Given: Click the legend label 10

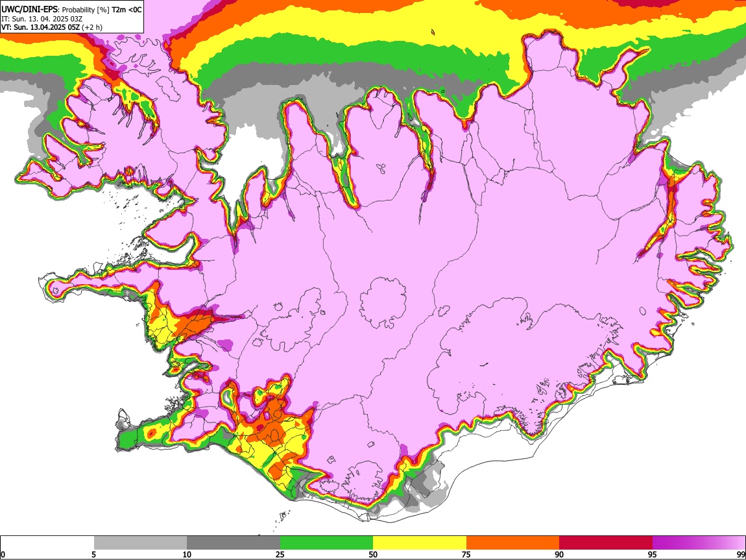Looking at the screenshot, I should coord(187,555).
